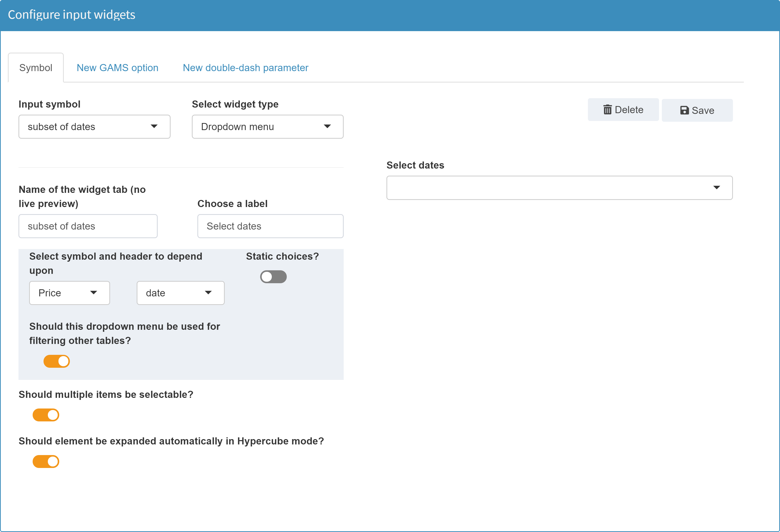Click inside the Choose a label field
Viewport: 780px width, 532px height.
pos(270,226)
